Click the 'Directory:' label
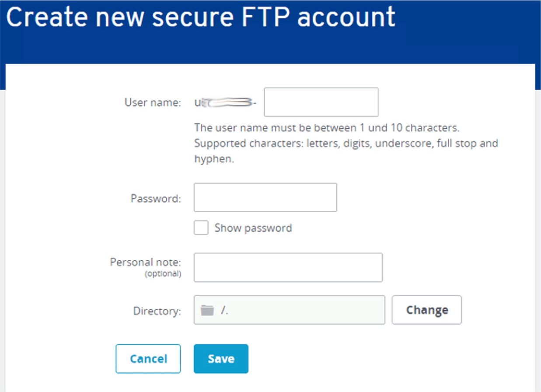The image size is (541, 392). click(157, 311)
